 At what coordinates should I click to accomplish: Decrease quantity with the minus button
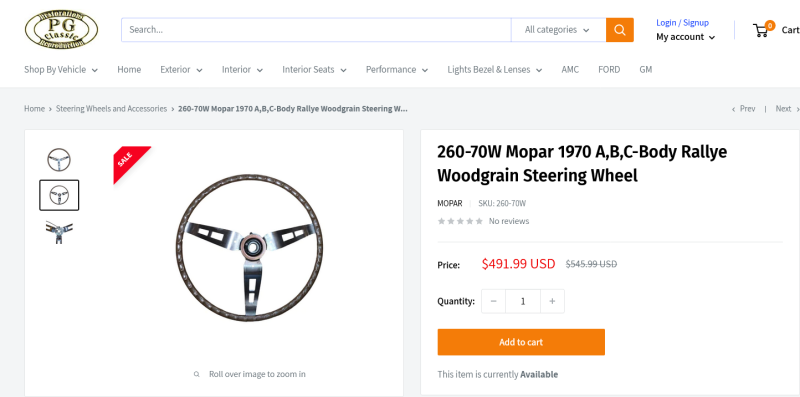pos(493,301)
